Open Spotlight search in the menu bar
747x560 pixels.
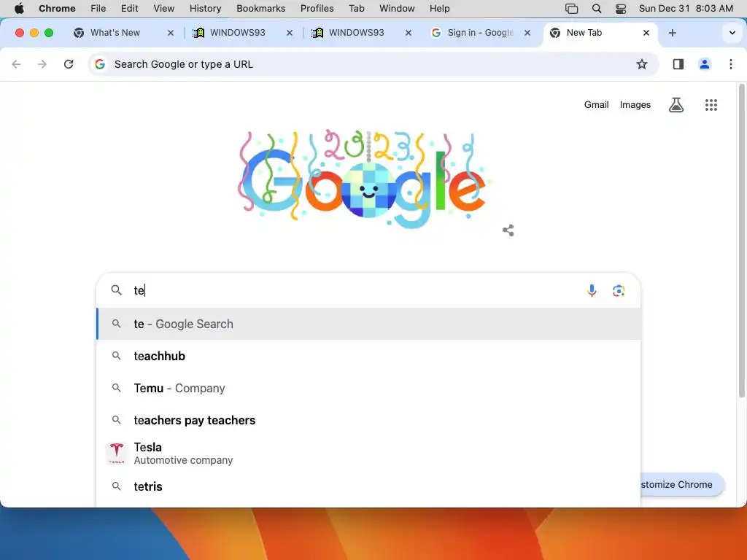pyautogui.click(x=597, y=9)
